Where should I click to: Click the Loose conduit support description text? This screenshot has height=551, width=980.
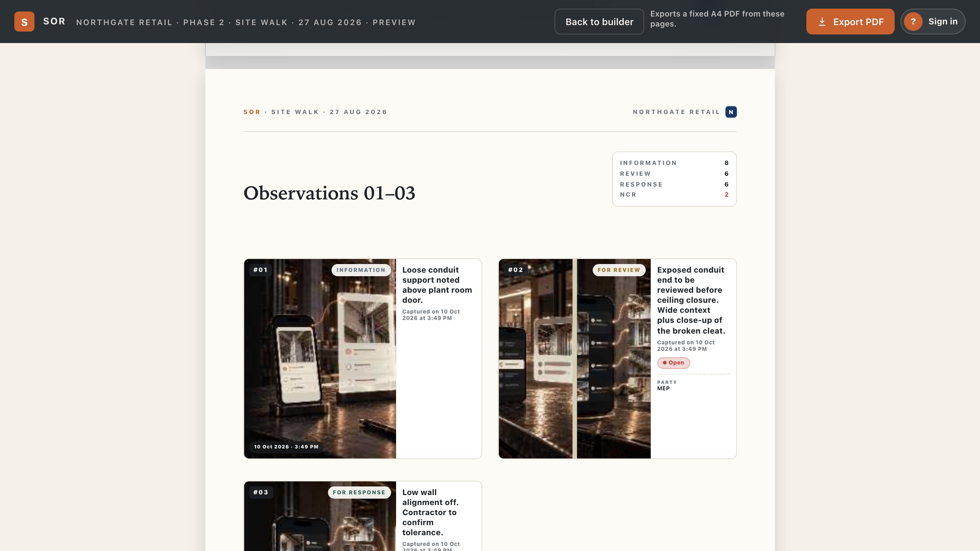coord(437,284)
